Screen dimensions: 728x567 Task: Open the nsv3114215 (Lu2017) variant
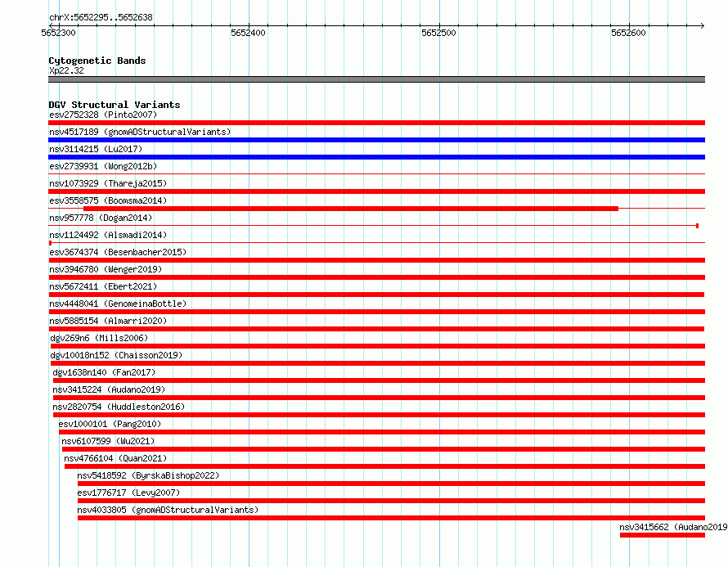(96, 149)
